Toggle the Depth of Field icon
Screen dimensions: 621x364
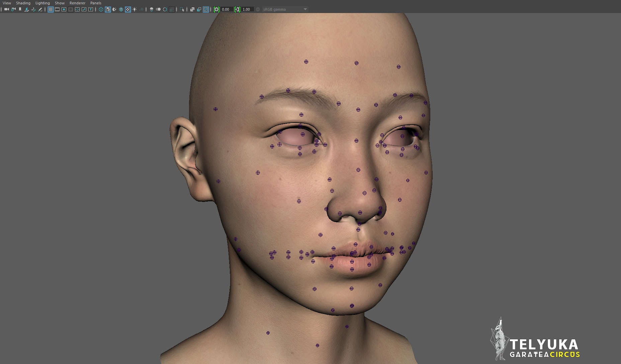coord(172,9)
